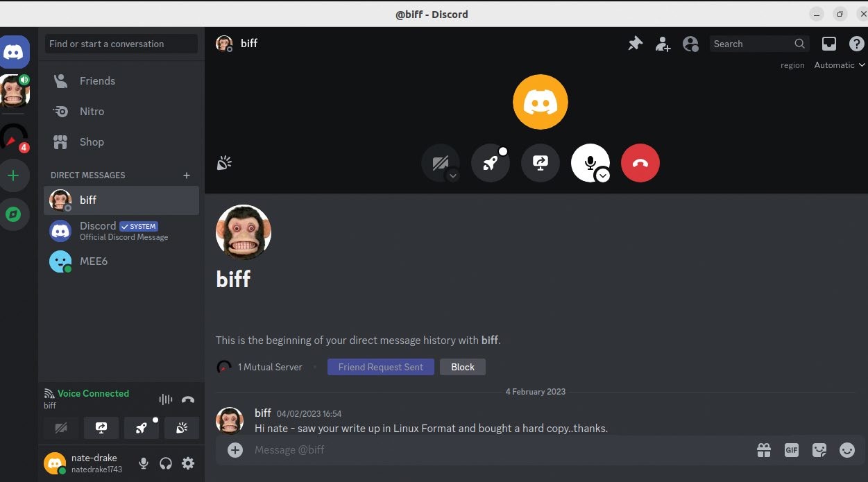Open the GIF picker
Viewport: 868px width, 482px height.
click(792, 450)
